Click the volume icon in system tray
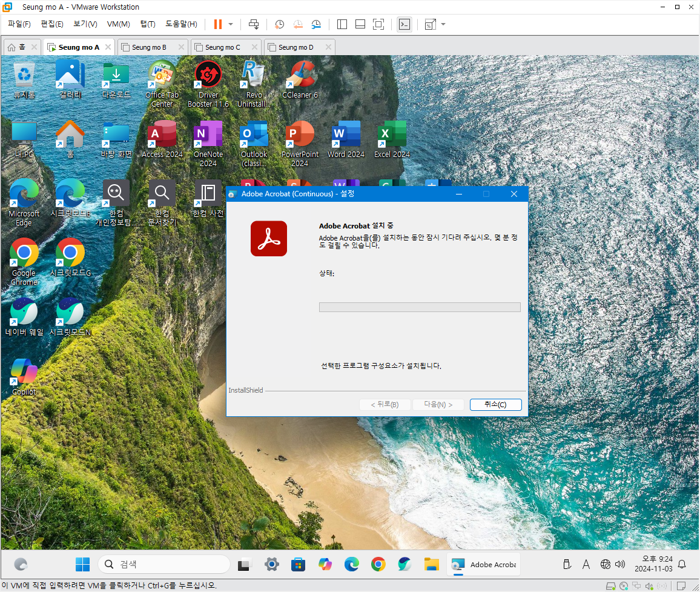Image resolution: width=700 pixels, height=592 pixels. [620, 564]
